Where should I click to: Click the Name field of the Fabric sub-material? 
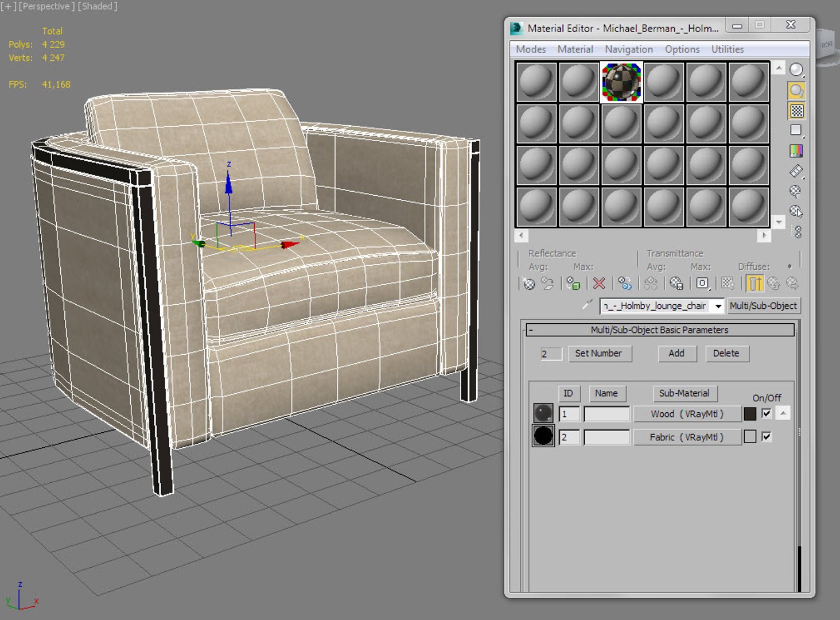tap(607, 437)
